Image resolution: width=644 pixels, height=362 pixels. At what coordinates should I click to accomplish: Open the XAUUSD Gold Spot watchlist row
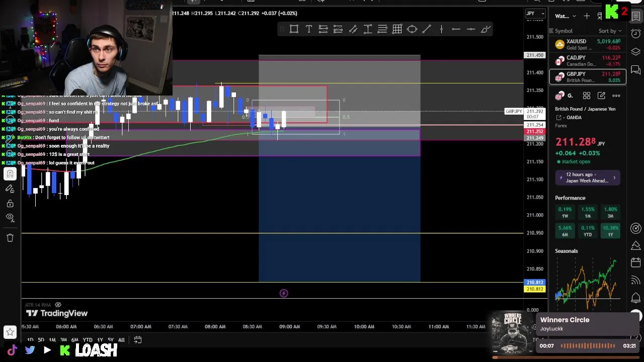(588, 44)
